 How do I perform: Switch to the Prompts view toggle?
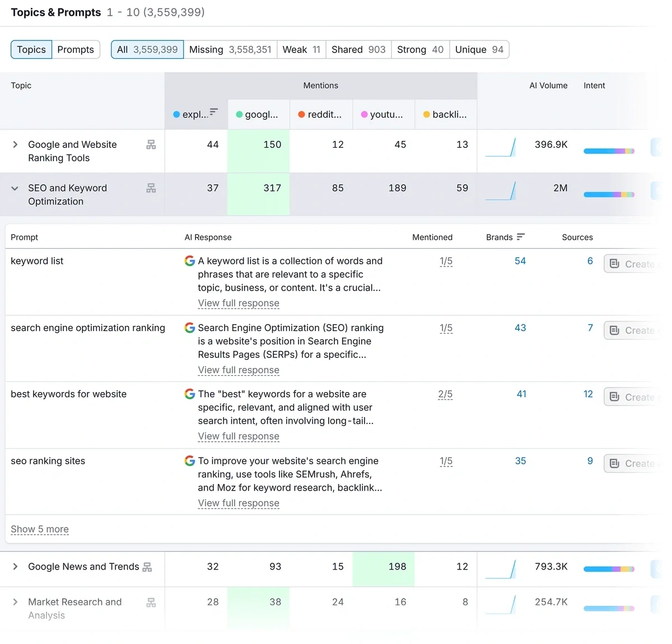76,50
